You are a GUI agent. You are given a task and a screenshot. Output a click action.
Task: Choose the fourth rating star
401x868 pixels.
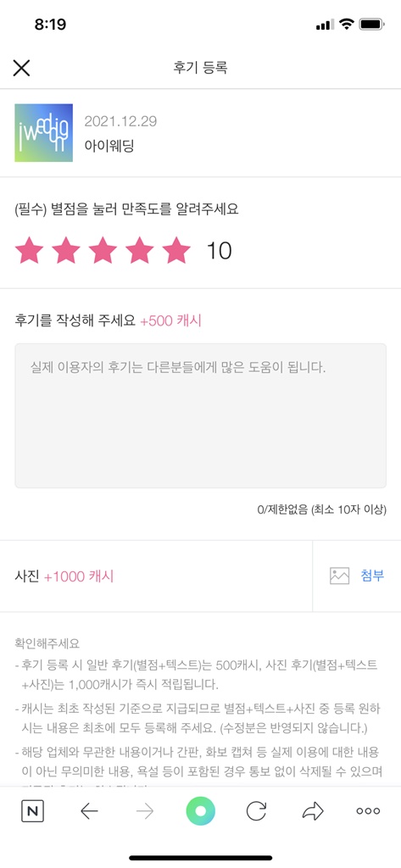point(140,250)
